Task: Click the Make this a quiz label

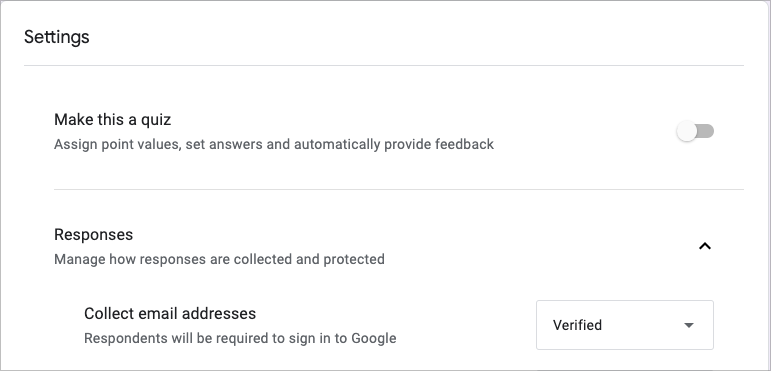Action: (113, 119)
